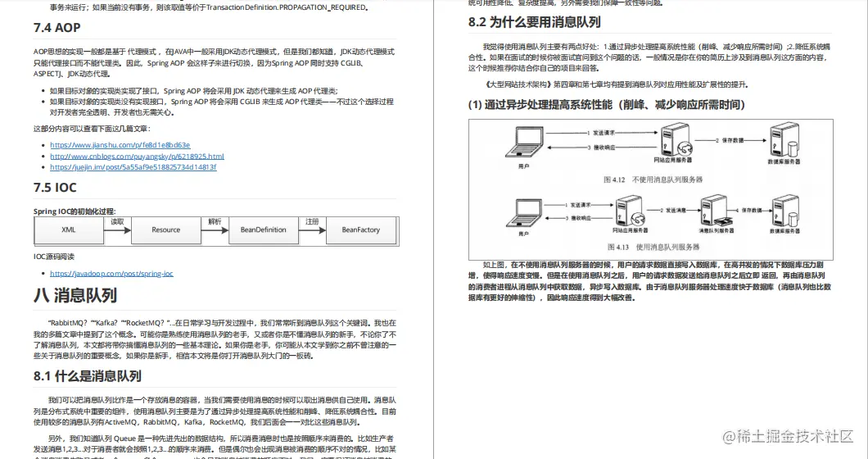Click the '八 消息队列' chapter heading
The height and width of the screenshot is (459, 868).
pyautogui.click(x=75, y=295)
